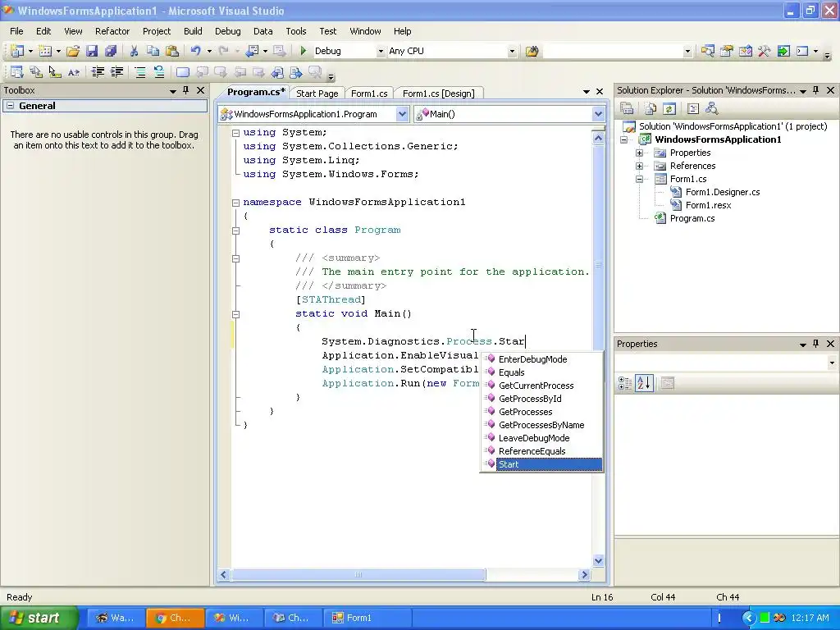Toggle auto-hide pin on Solution Explorer
This screenshot has width=840, height=630.
click(816, 90)
